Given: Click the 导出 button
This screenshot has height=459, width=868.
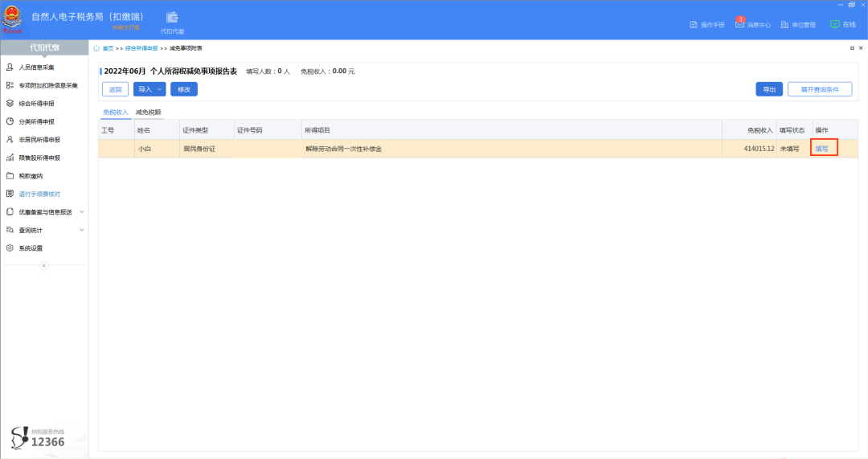Looking at the screenshot, I should click(x=769, y=89).
